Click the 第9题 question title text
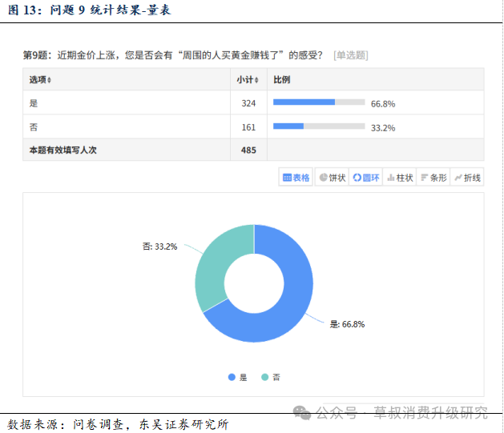Image resolution: width=504 pixels, height=433 pixels. pyautogui.click(x=173, y=55)
